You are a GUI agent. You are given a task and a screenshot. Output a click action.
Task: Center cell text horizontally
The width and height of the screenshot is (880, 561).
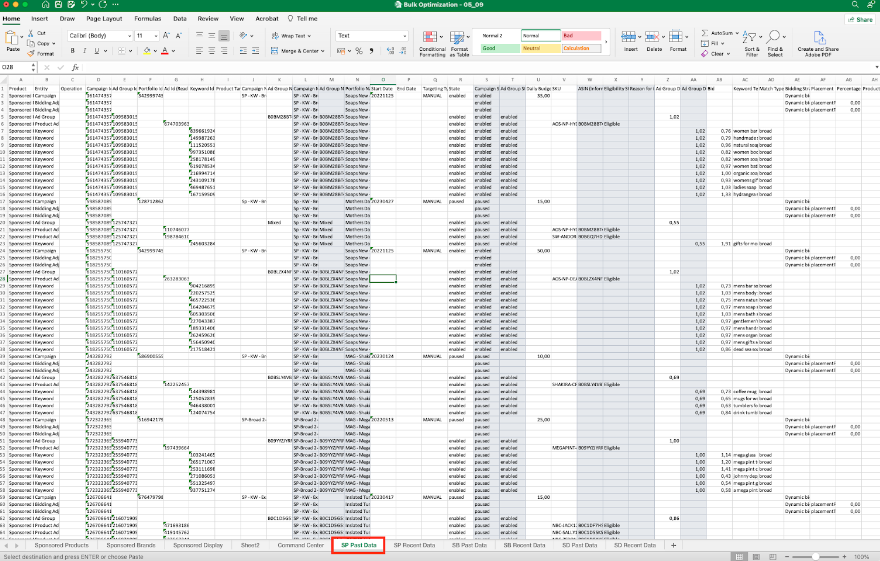(212, 50)
